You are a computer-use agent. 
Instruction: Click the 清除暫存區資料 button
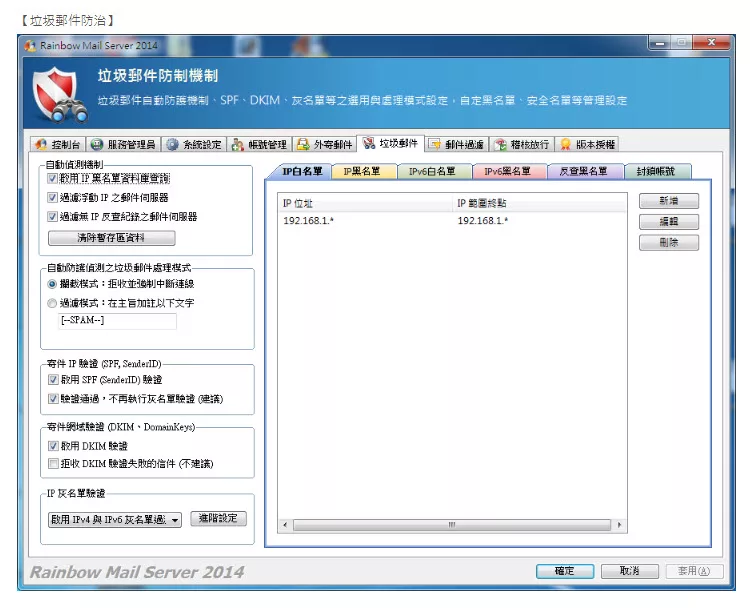point(111,238)
